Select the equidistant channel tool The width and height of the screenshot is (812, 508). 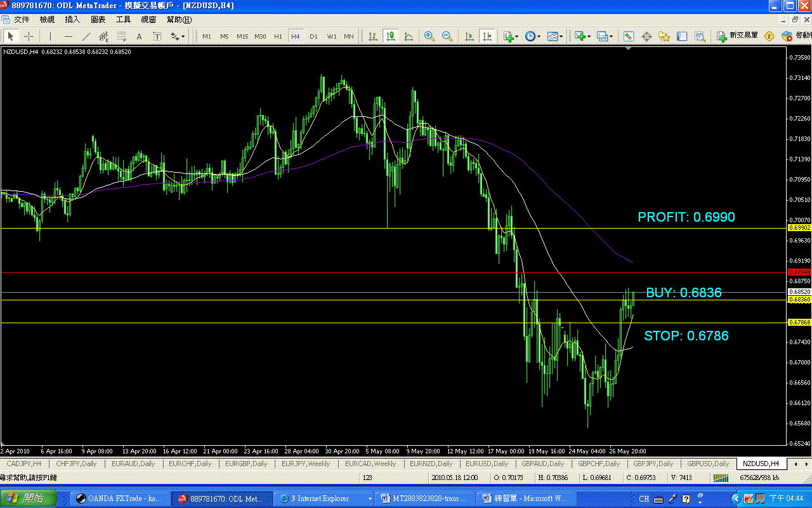(103, 36)
